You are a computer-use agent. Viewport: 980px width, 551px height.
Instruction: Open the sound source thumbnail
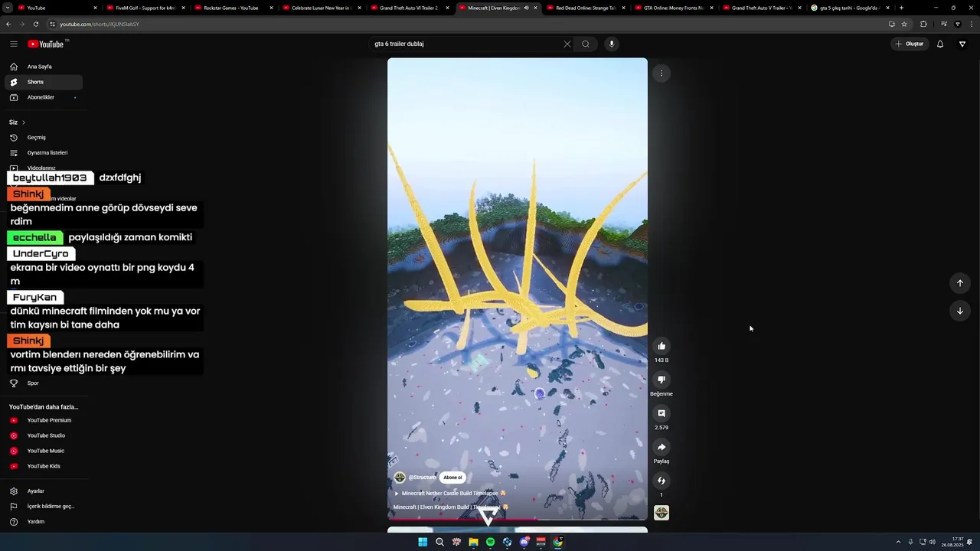[x=661, y=513]
